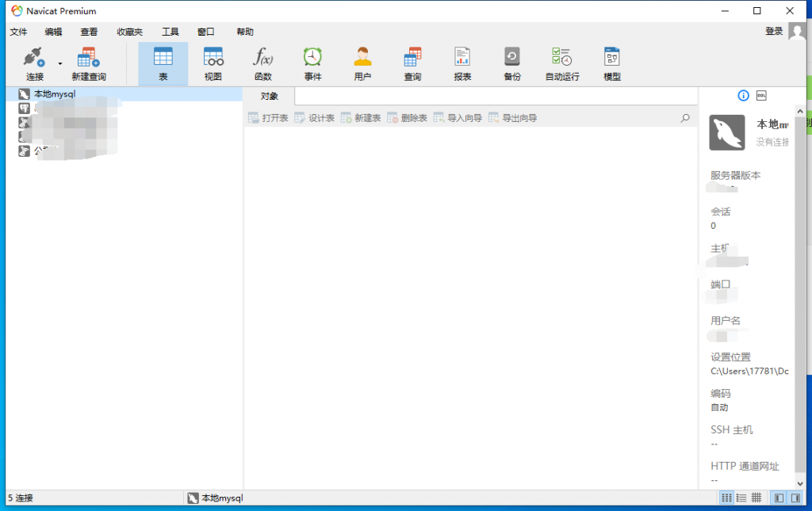Toggle the left navigation pane visibility

coord(779,498)
